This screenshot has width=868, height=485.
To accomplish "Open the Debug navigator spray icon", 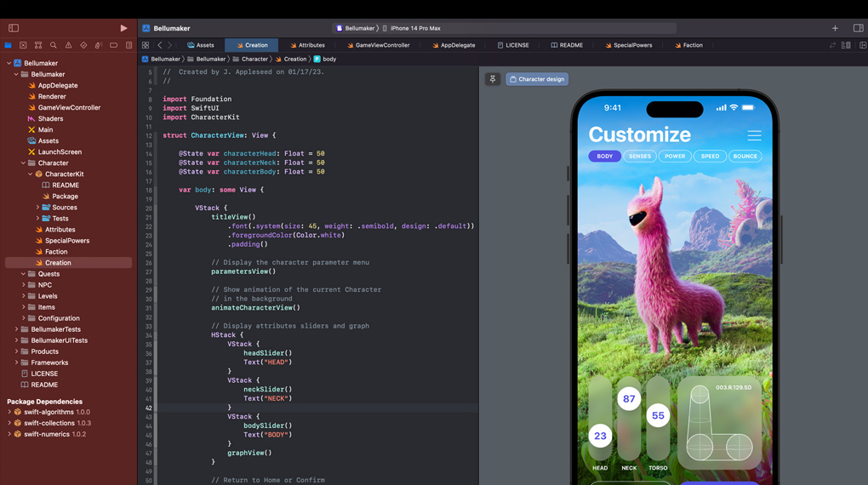I will [x=99, y=45].
